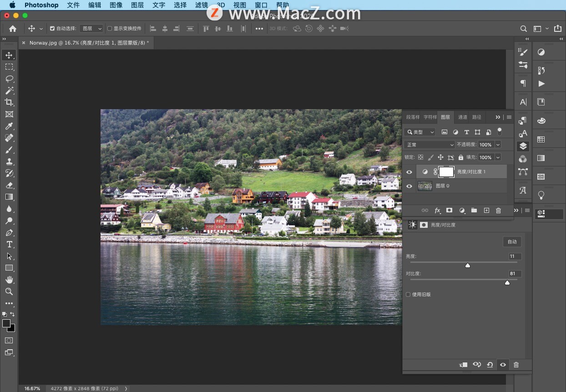Select the Horizontal Type tool

[9, 245]
